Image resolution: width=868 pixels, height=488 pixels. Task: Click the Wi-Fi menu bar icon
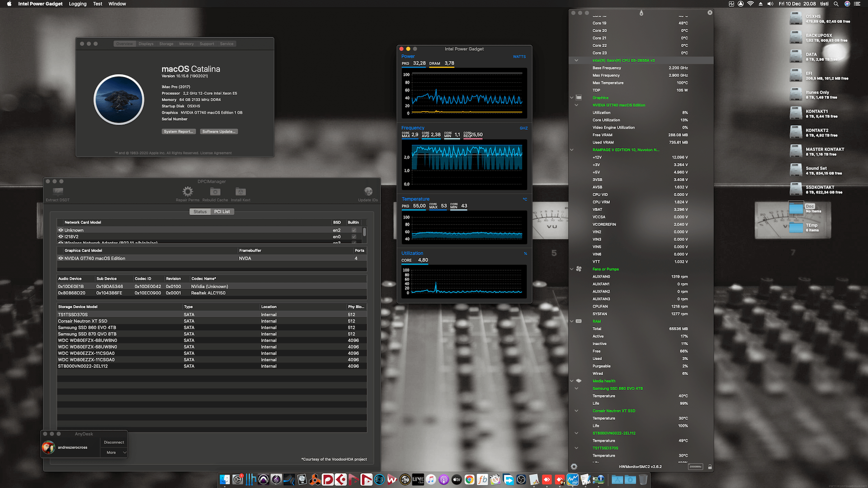(750, 4)
